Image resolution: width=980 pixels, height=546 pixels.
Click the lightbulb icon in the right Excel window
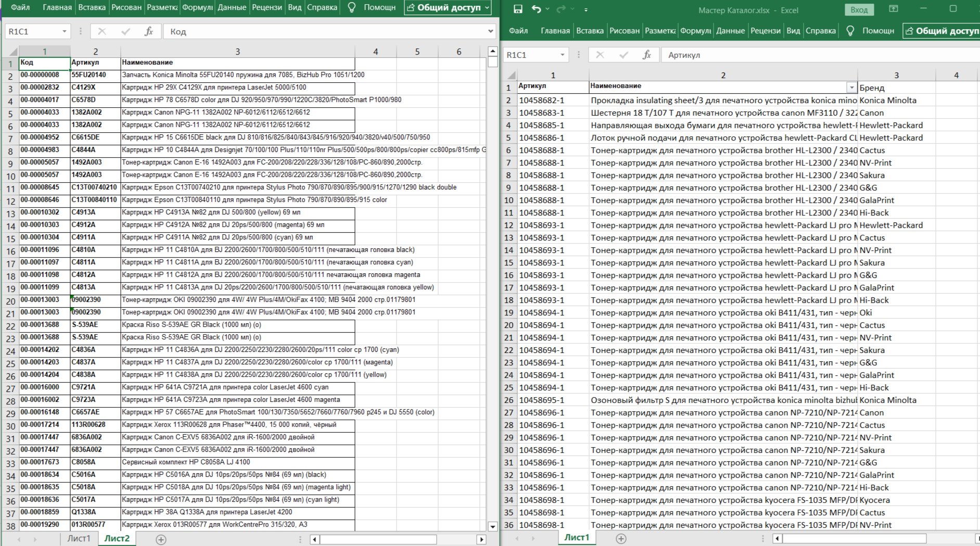850,31
